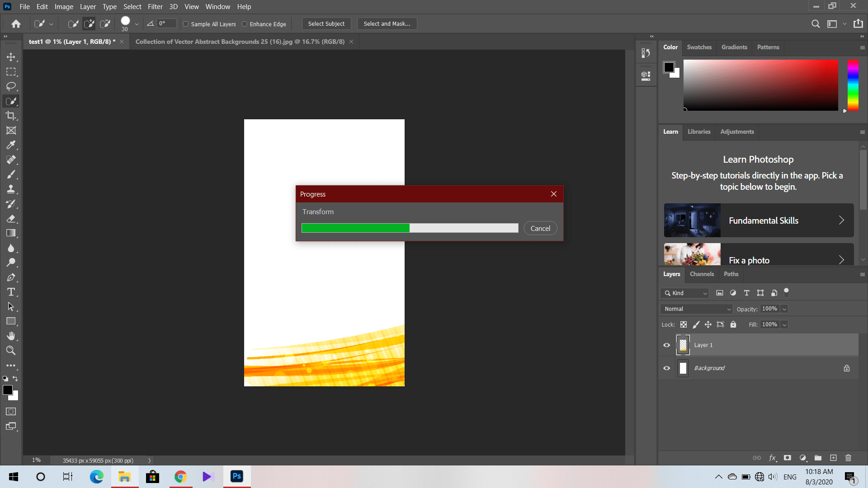868x488 pixels.
Task: Select the Eraser tool
Action: (x=11, y=219)
